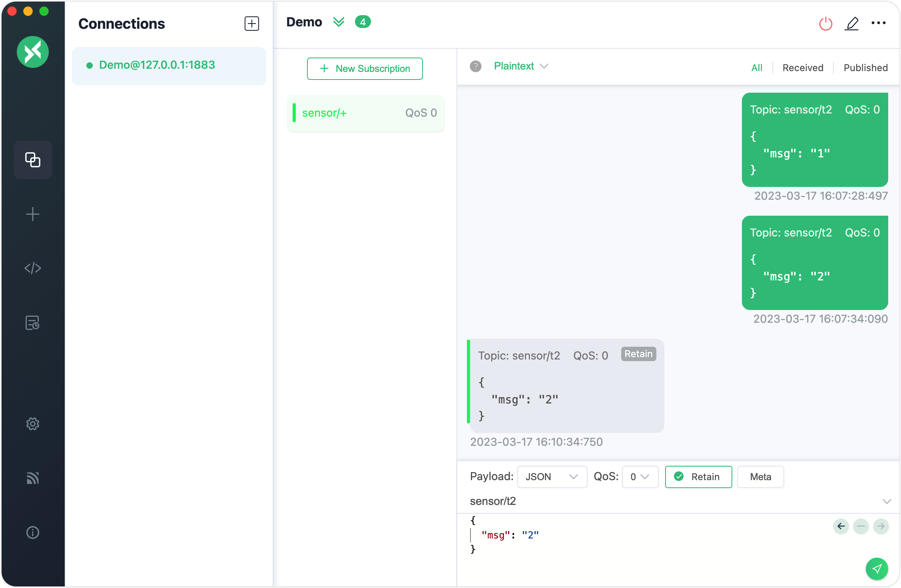Open the Log page sidebar icon

point(33,322)
